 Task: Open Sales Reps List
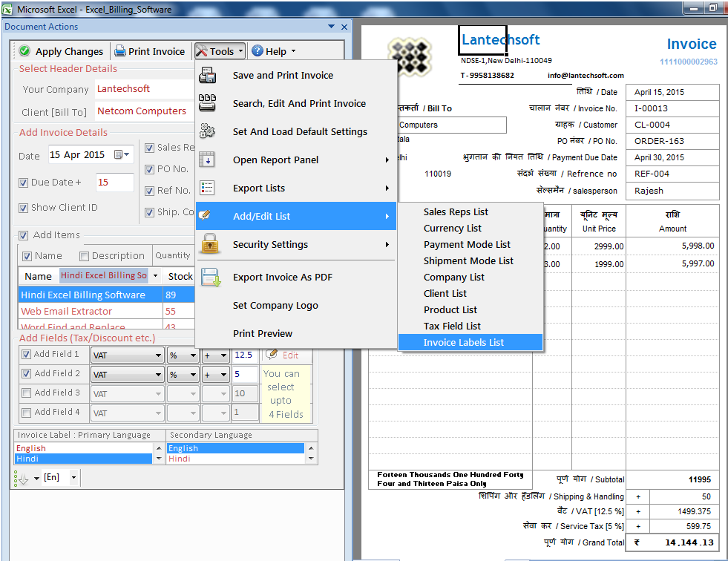[470, 211]
